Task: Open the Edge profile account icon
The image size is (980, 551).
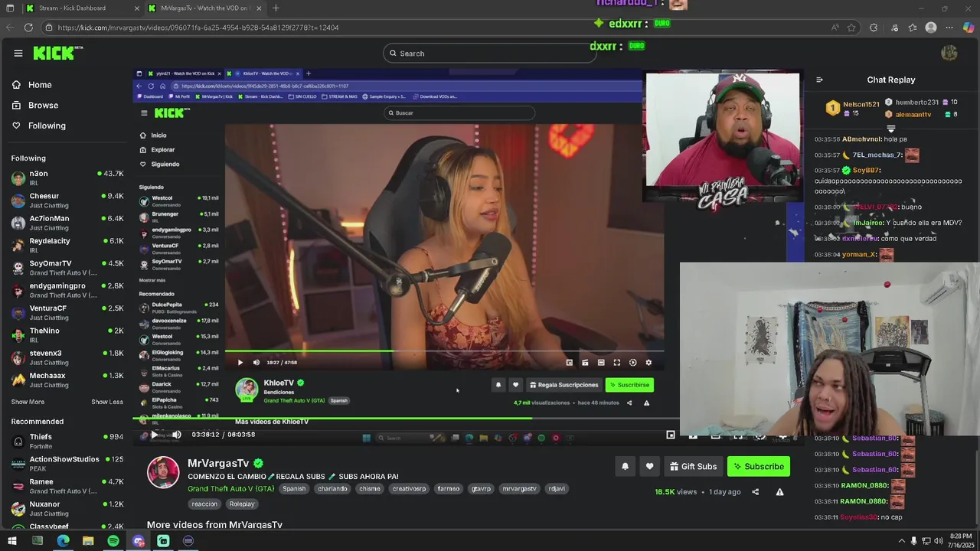Action: [x=931, y=28]
